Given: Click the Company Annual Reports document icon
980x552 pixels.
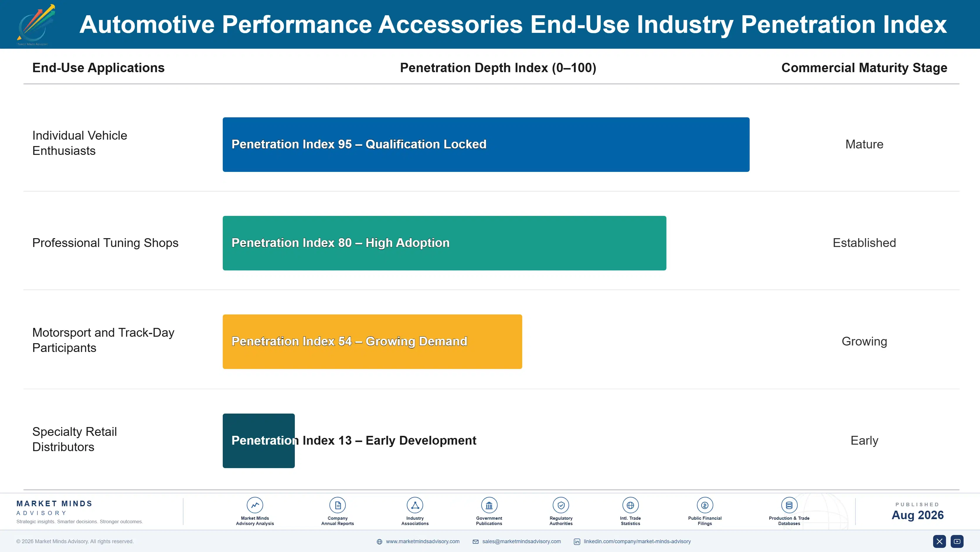Looking at the screenshot, I should (x=337, y=505).
